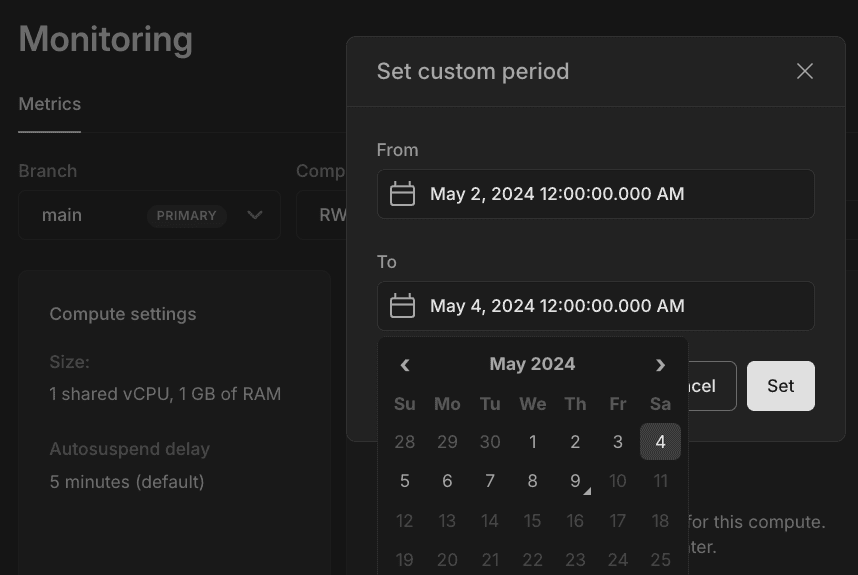Select May 8 in the calendar
Viewport: 858px width, 575px height.
pos(533,481)
